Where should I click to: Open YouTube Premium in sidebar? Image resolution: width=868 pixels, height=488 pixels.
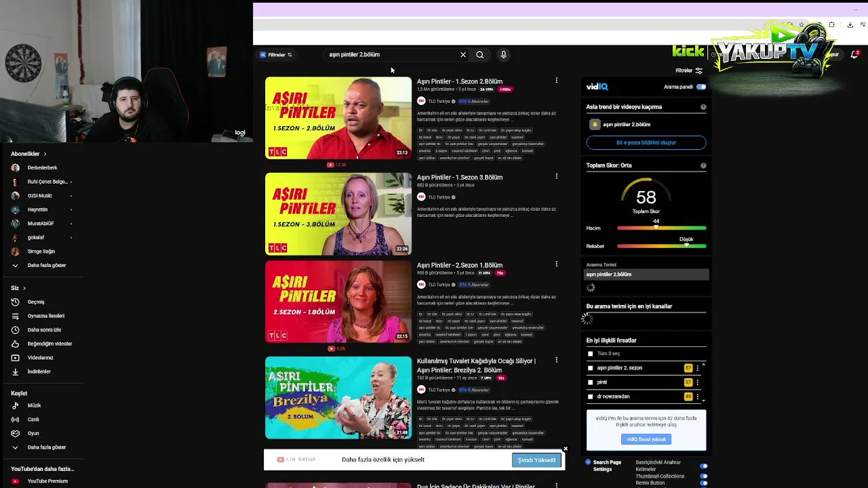click(41, 481)
